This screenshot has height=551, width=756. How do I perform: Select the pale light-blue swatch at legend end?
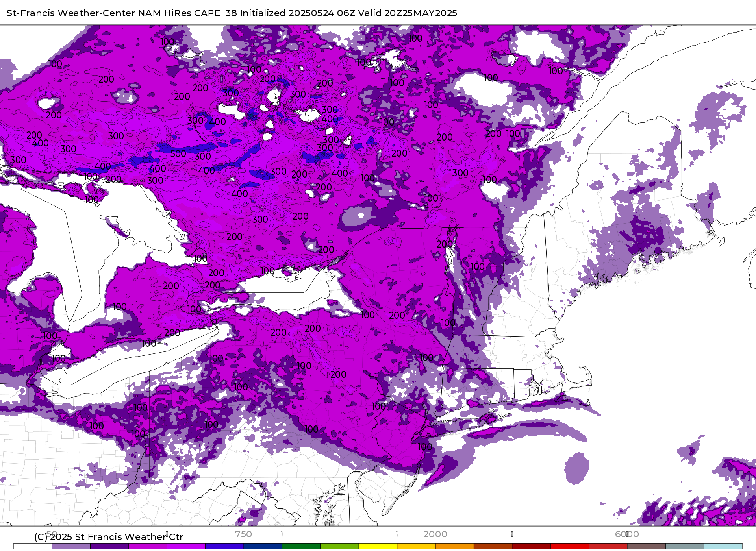723,546
